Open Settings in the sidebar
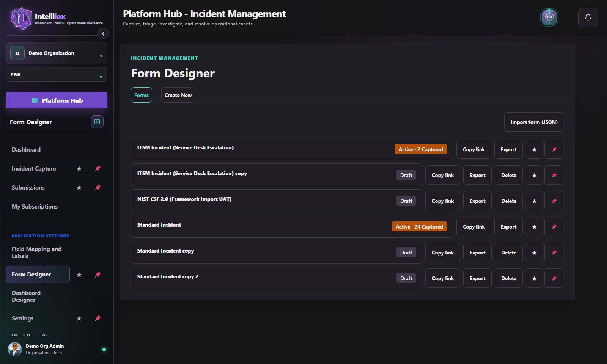Screen dimensions: 607x364 tap(22, 318)
